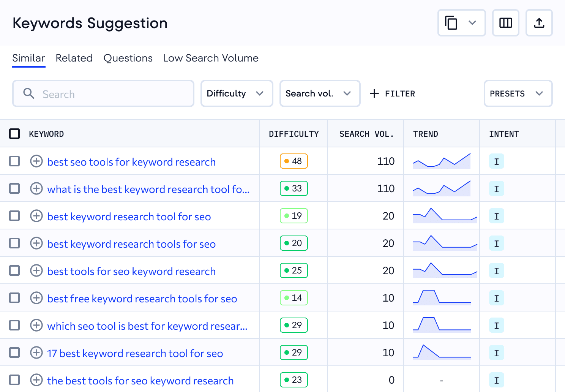Screen dimensions: 565x392
Task: Click the search magnifier icon
Action: [29, 93]
